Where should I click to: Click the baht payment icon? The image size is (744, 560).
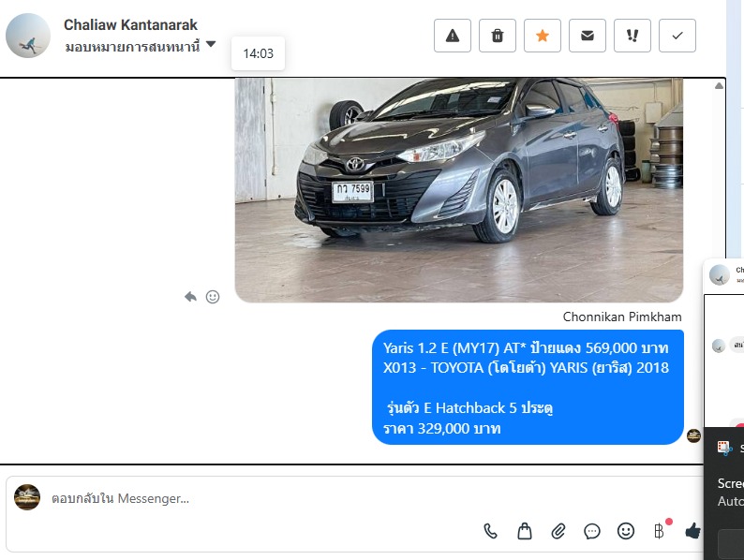click(659, 531)
